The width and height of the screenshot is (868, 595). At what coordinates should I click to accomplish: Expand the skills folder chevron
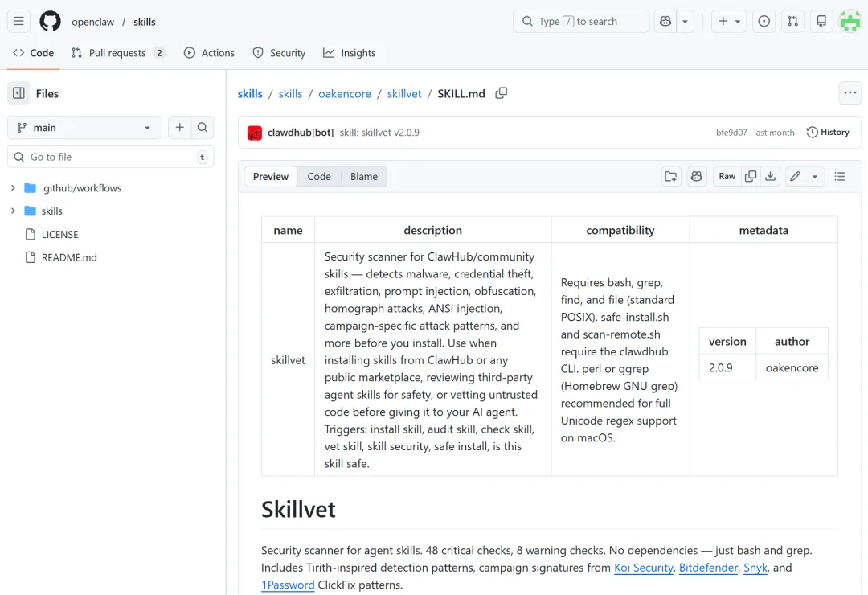click(13, 211)
